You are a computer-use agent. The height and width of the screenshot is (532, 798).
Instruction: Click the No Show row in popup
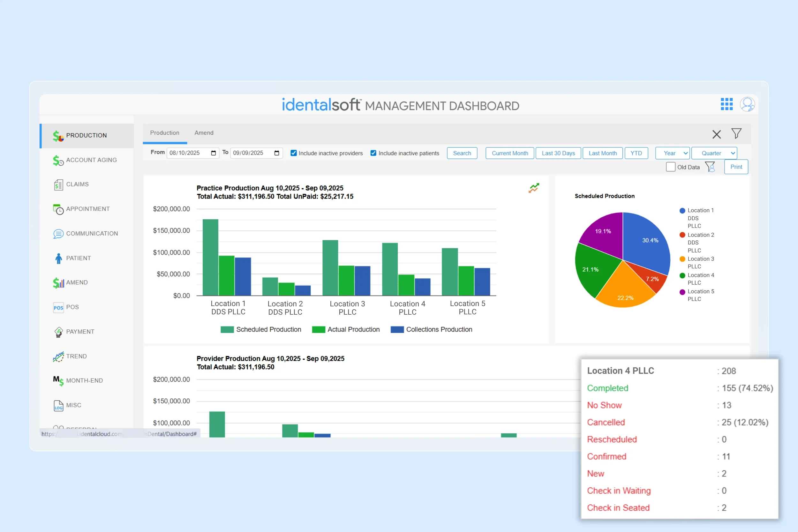tap(680, 405)
